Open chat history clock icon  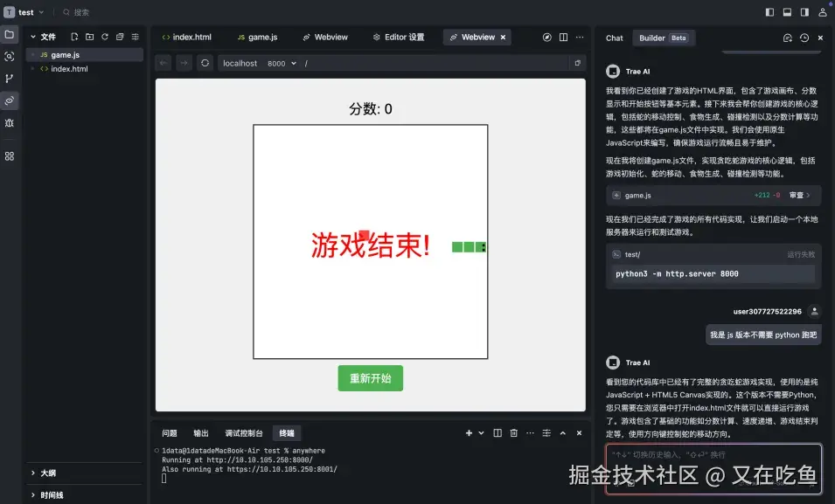tap(804, 38)
